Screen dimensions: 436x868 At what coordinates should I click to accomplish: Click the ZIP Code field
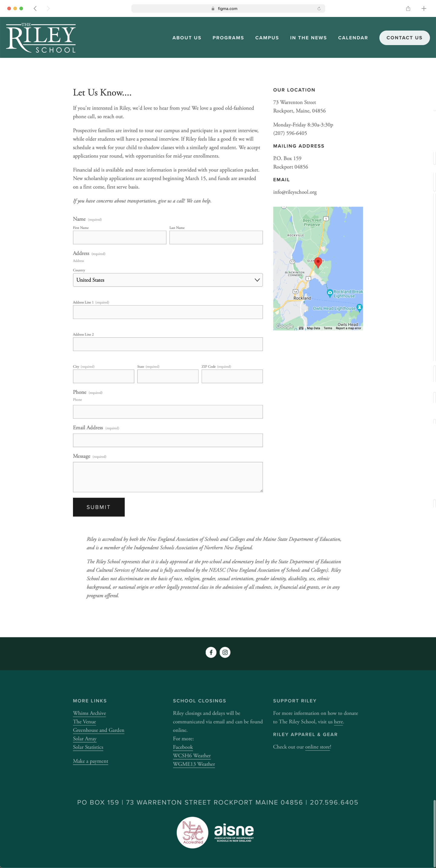point(232,376)
